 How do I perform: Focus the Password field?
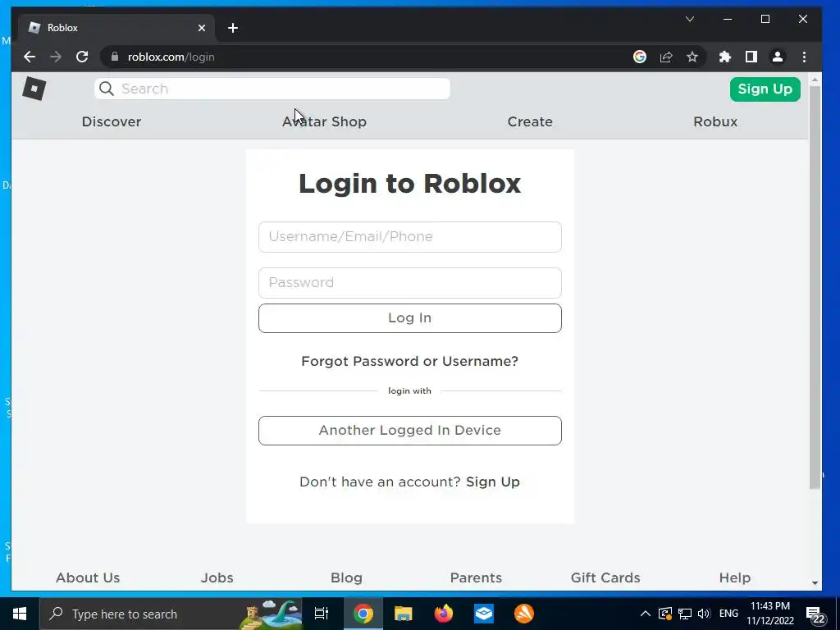410,283
